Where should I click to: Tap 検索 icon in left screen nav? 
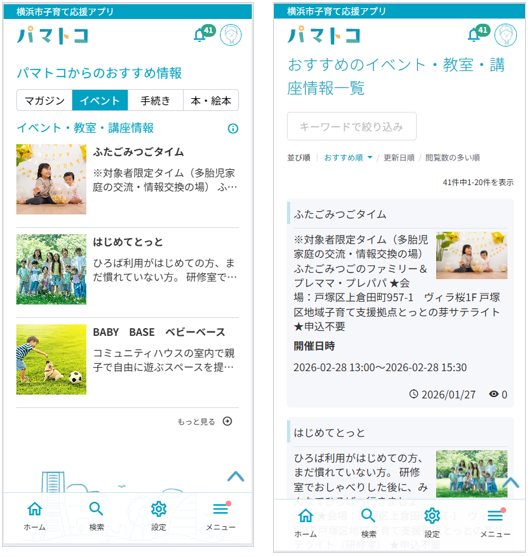96,509
